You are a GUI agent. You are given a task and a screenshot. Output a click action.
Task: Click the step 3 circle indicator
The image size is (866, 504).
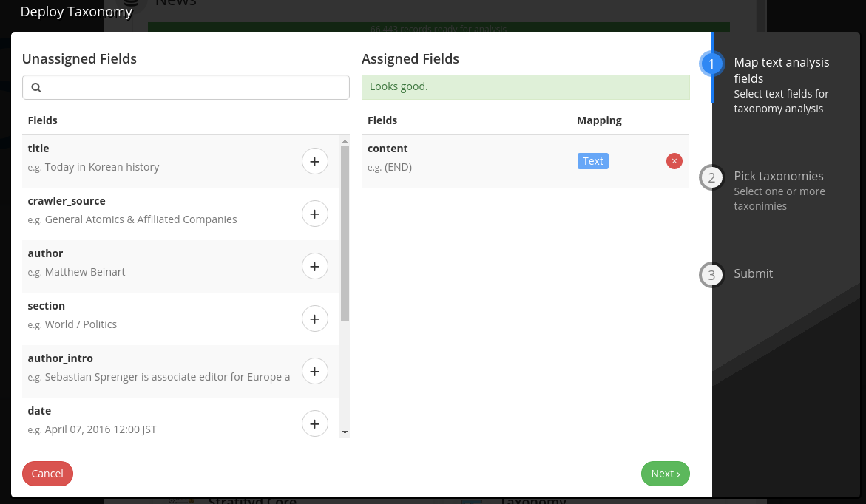click(x=711, y=275)
